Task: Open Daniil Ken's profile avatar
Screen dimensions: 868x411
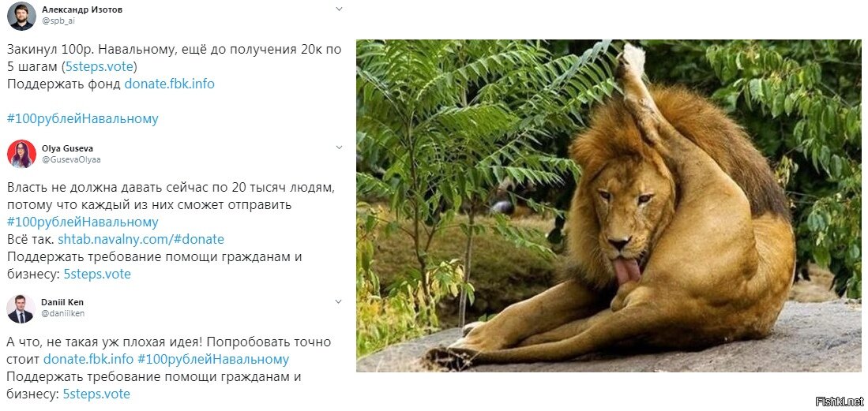Action: coord(21,308)
